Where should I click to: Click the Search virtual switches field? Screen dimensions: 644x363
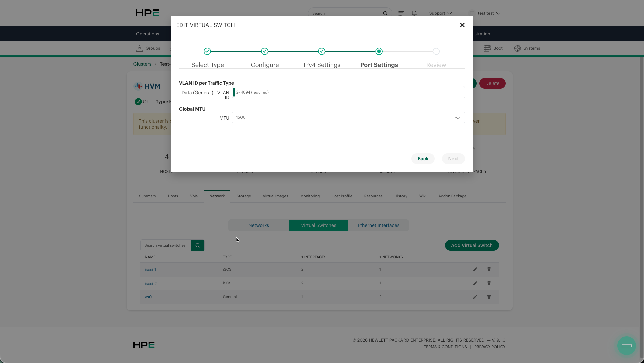pos(165,245)
